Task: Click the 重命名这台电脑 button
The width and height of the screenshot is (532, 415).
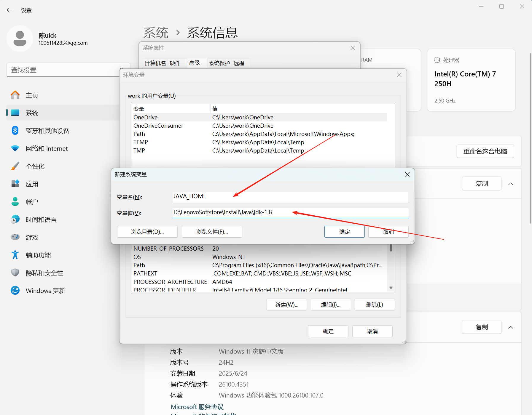Action: 485,151
